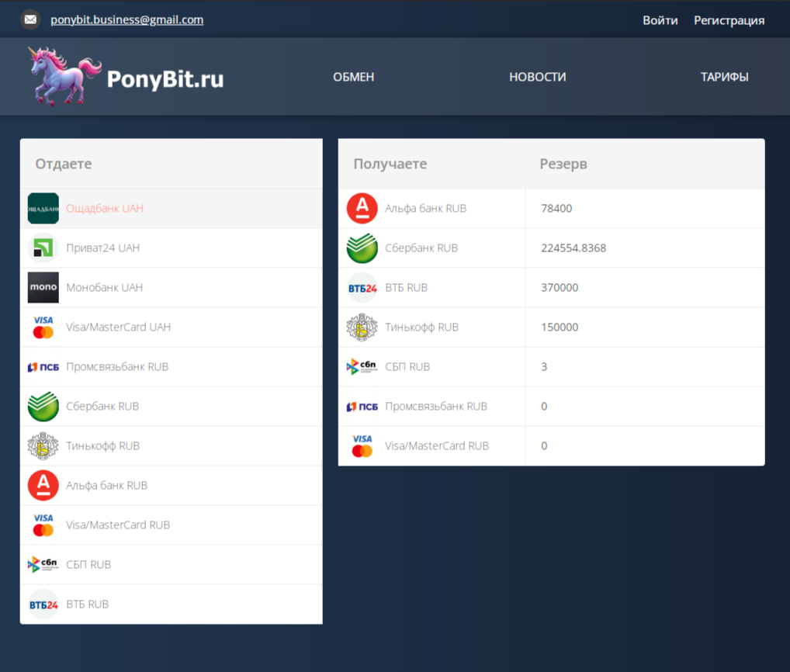Choose Тинькофф RUB in Получаете table
The image size is (790, 672).
pyautogui.click(x=421, y=327)
